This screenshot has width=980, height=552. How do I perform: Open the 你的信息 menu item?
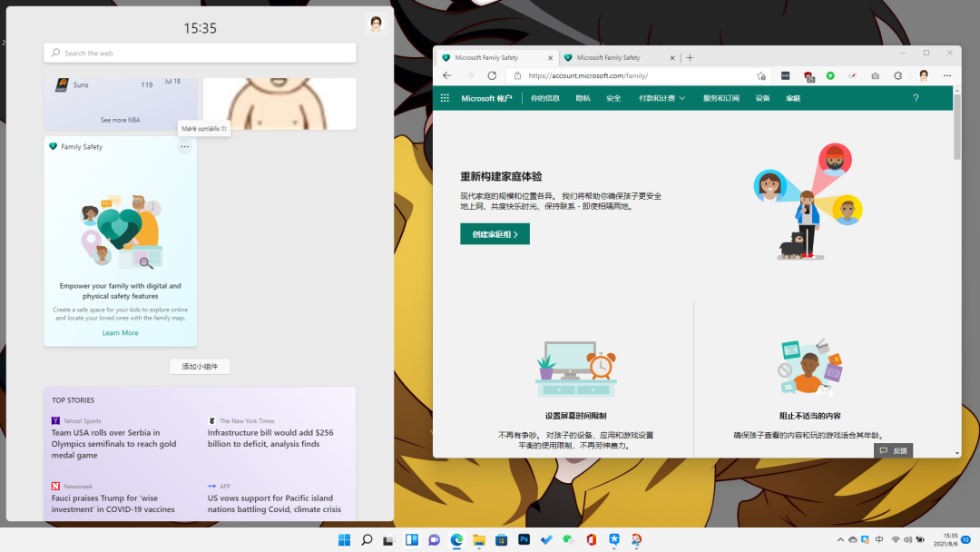545,98
